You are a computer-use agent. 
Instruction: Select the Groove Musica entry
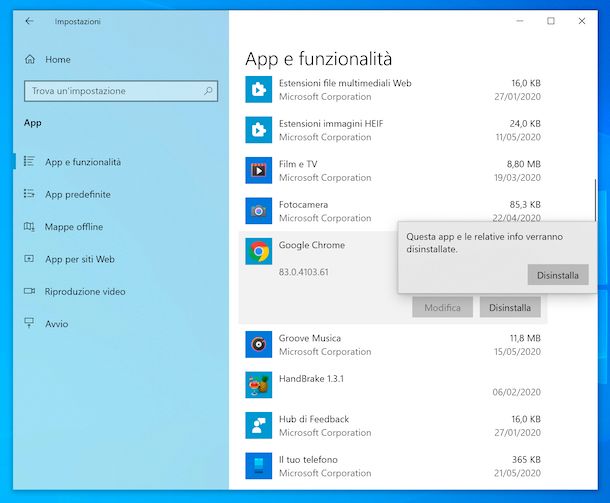click(x=393, y=344)
